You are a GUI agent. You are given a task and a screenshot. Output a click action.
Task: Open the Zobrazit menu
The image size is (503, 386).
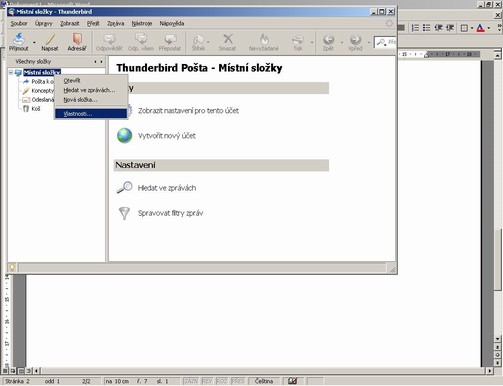coord(70,23)
